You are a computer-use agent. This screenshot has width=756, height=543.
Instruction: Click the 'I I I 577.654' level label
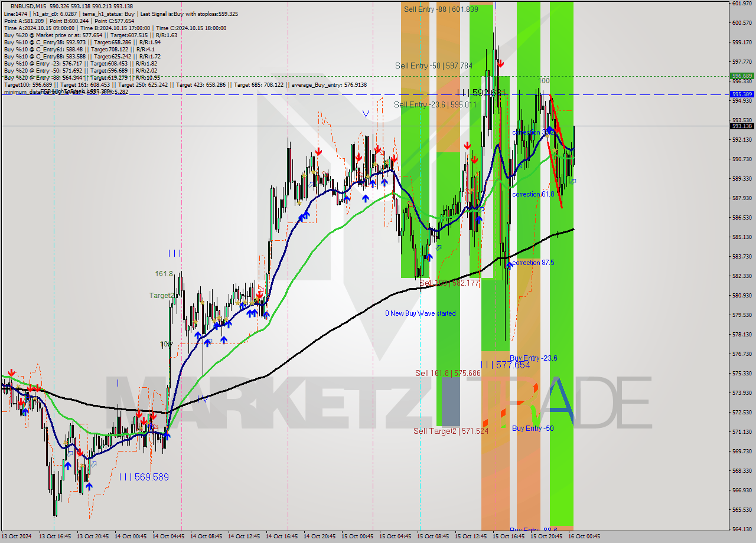click(x=505, y=365)
